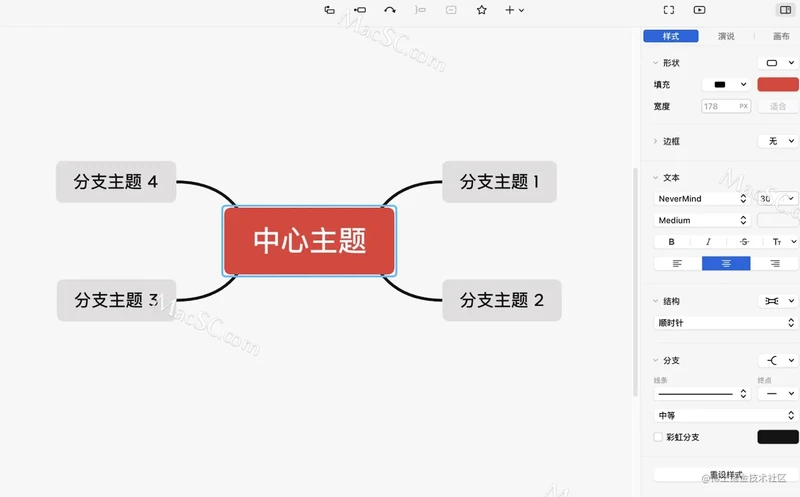Align text to the right
Screen dimensions: 800x497
774,263
